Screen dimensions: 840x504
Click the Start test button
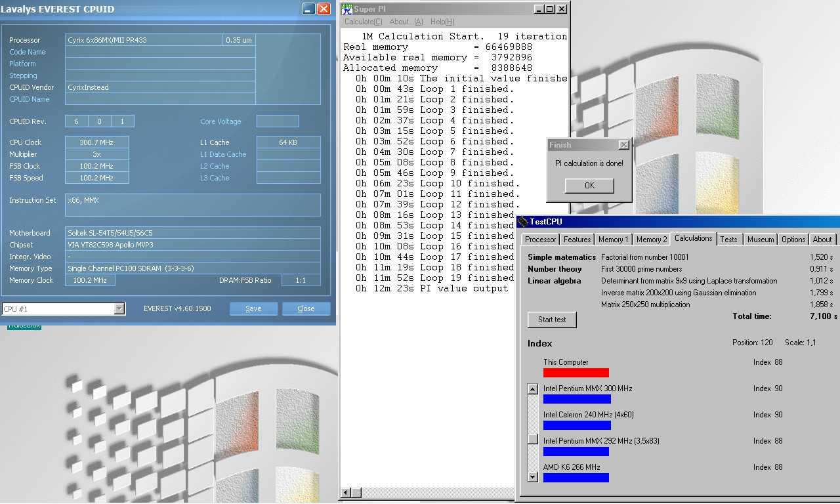point(552,320)
